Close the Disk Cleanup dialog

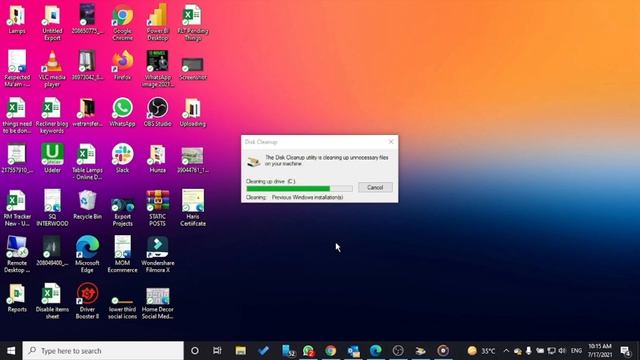point(391,142)
